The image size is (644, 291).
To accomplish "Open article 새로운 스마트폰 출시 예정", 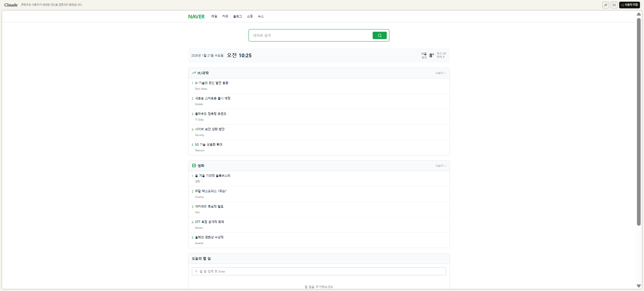I will tap(213, 98).
